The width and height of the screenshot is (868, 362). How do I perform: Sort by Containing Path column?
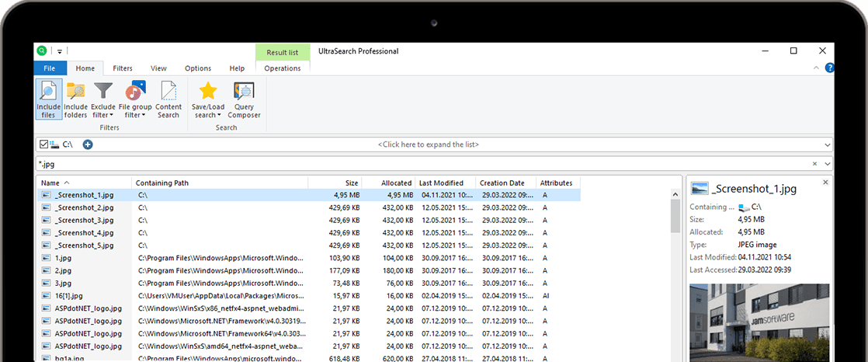(x=220, y=183)
